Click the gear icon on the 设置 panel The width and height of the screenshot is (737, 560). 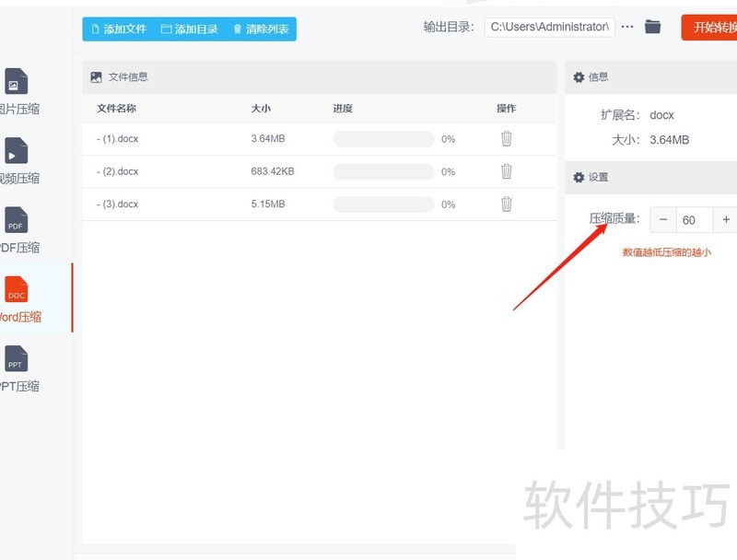pyautogui.click(x=580, y=177)
